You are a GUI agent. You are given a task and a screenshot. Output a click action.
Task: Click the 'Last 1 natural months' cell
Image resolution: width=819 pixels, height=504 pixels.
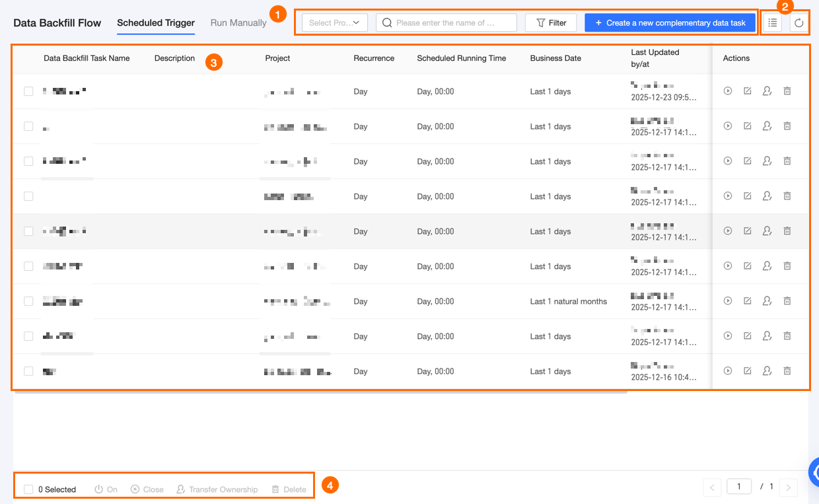pyautogui.click(x=568, y=301)
